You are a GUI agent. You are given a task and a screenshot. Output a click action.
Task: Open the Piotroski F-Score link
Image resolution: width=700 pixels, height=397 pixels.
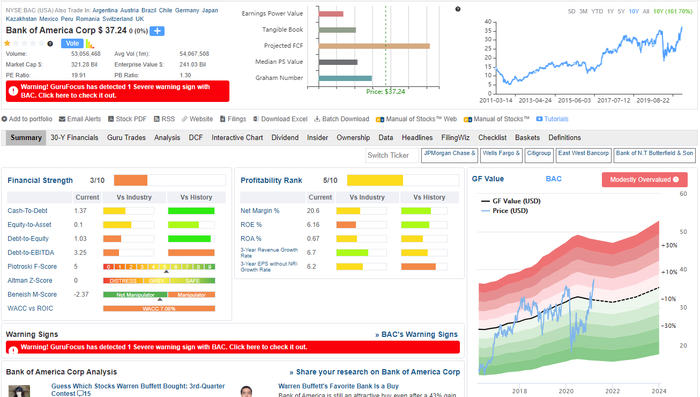pyautogui.click(x=32, y=267)
